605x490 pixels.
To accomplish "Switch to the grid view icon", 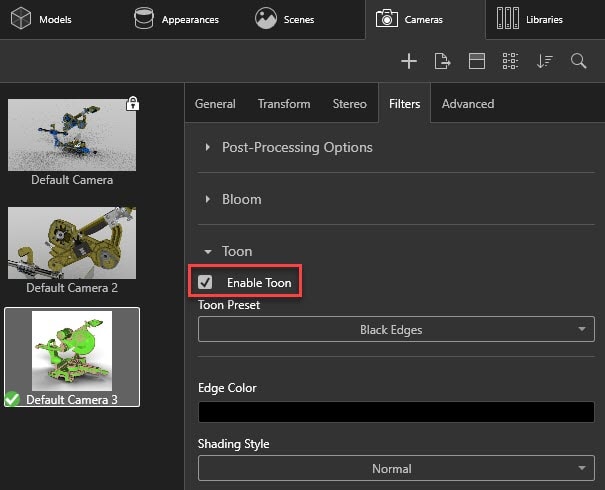I will pos(510,61).
